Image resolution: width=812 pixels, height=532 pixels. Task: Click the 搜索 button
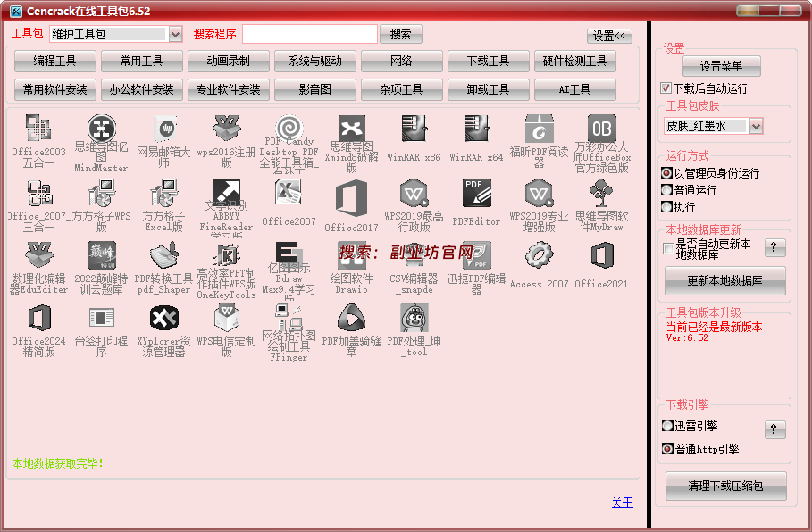(x=401, y=34)
